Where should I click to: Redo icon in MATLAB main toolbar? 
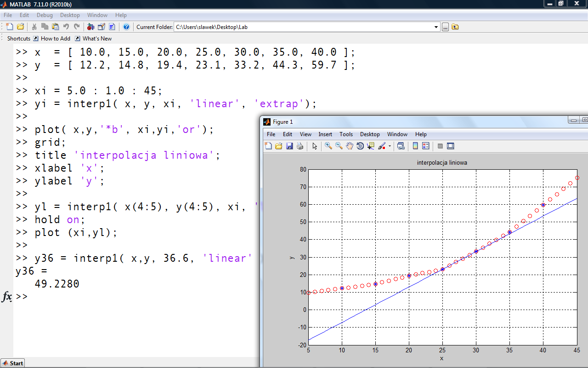[x=77, y=27]
